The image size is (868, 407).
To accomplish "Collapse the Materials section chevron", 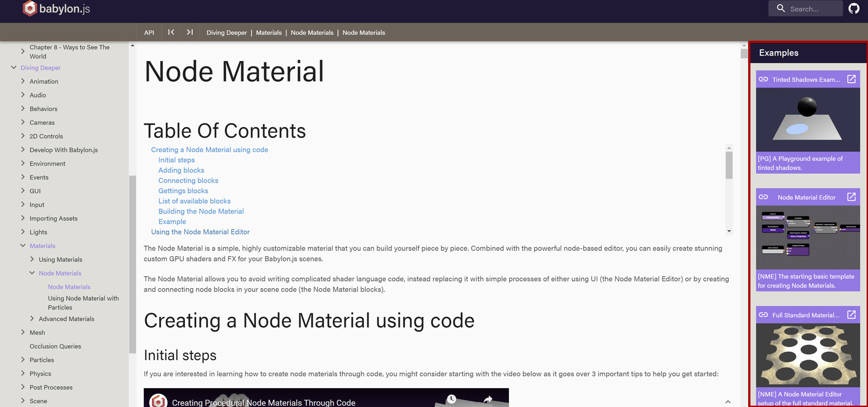I will [x=23, y=246].
